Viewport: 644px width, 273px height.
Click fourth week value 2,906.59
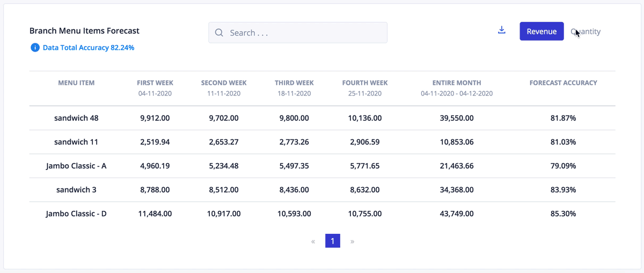click(x=365, y=142)
